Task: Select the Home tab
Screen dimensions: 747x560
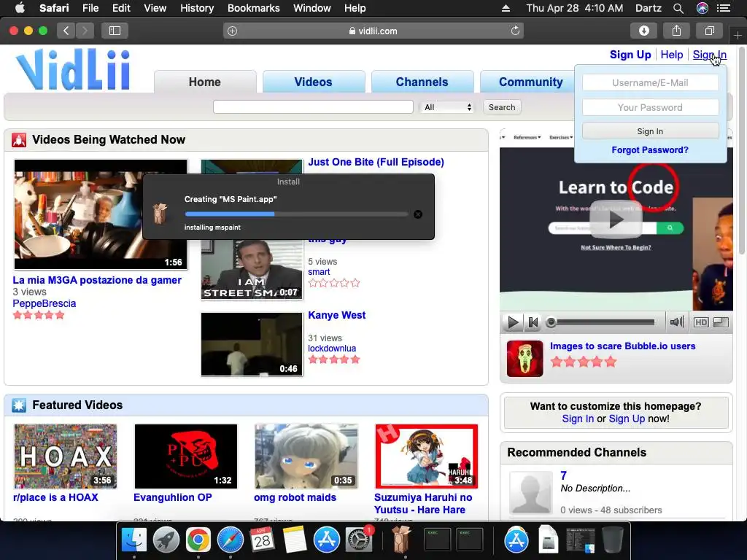Action: pyautogui.click(x=205, y=82)
